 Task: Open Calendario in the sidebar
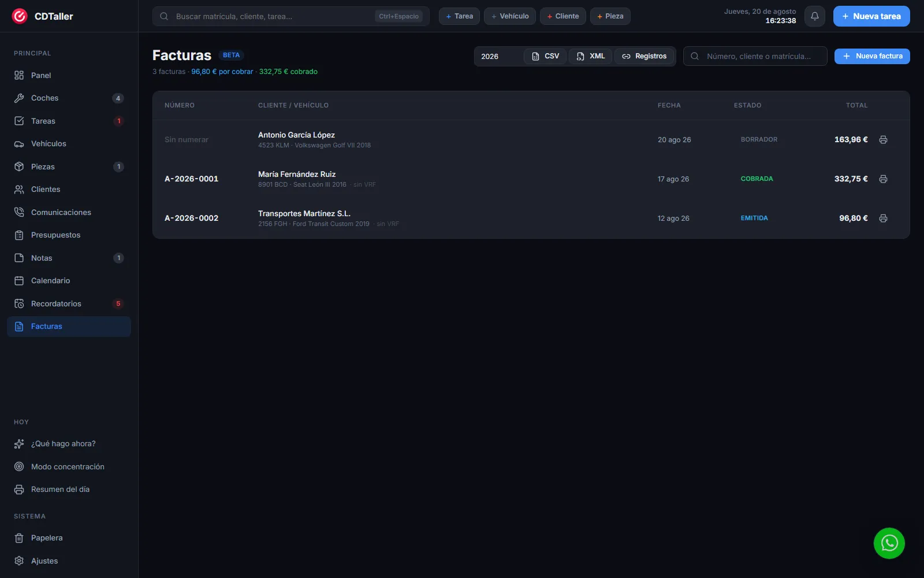[69, 281]
